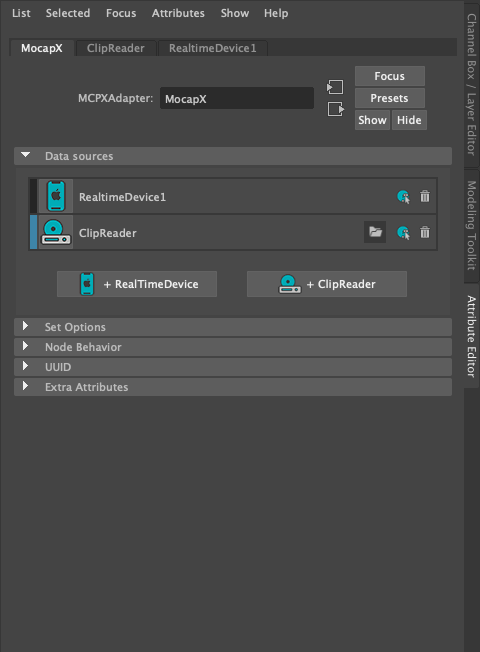This screenshot has height=652, width=480.
Task: Toggle RealtimeDevice1 dark status indicator
Action: tap(34, 196)
